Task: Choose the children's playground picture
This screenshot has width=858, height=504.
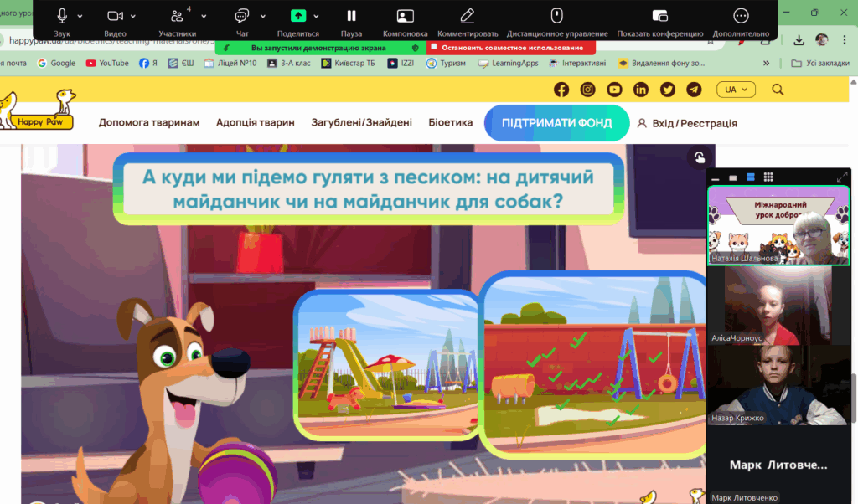Action: point(385,364)
